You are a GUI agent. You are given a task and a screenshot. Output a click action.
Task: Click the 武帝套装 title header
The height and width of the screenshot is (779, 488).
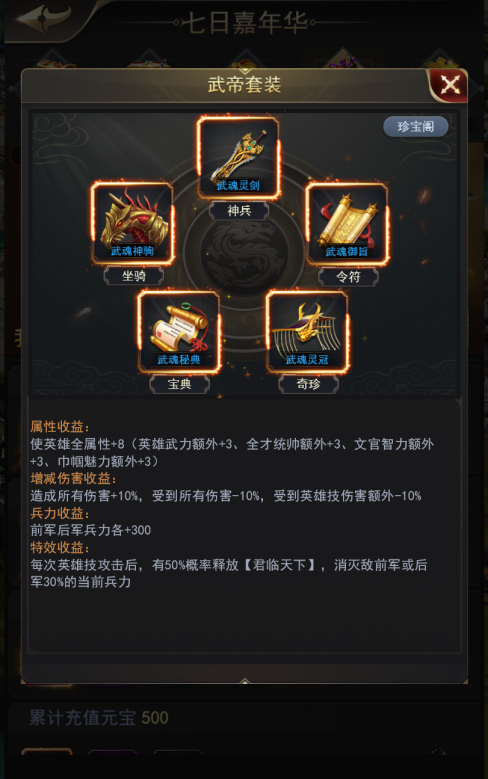coord(244,84)
